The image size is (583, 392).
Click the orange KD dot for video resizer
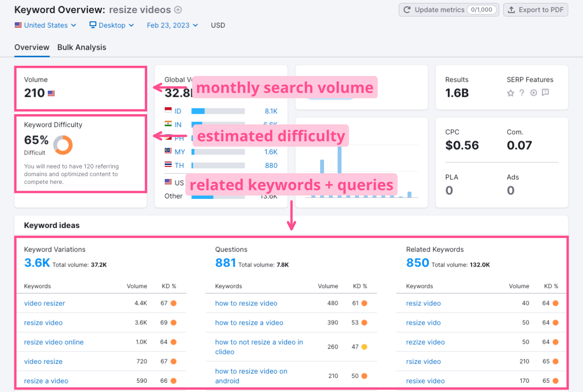(173, 303)
